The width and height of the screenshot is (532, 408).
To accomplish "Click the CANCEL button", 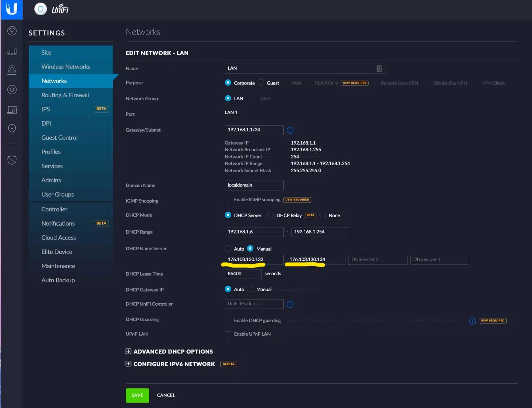I will point(166,396).
